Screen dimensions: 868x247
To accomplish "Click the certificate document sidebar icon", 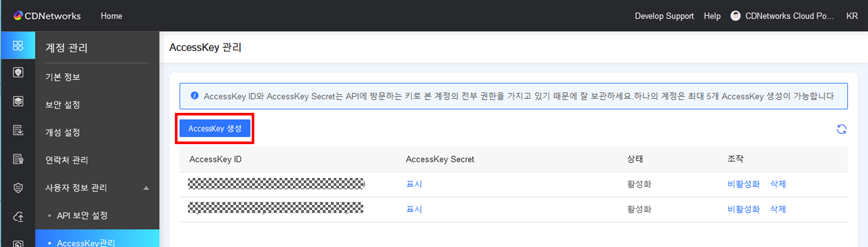I will pos(18,159).
